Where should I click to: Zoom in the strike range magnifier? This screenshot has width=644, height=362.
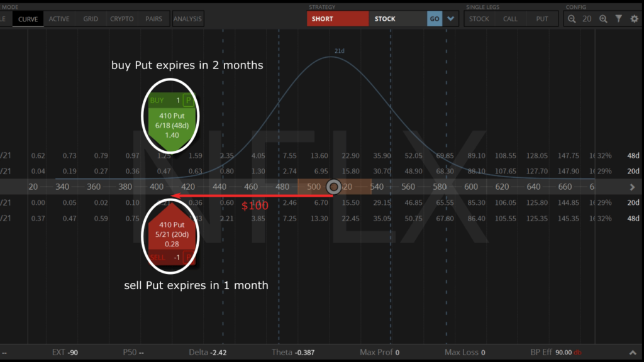point(603,19)
